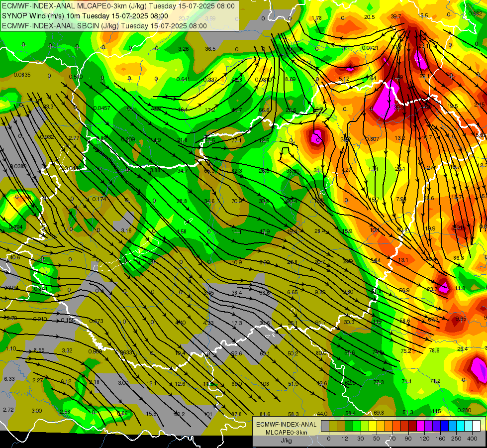
Task: Select the bright green legend swatch
Action: pyautogui.click(x=357, y=426)
